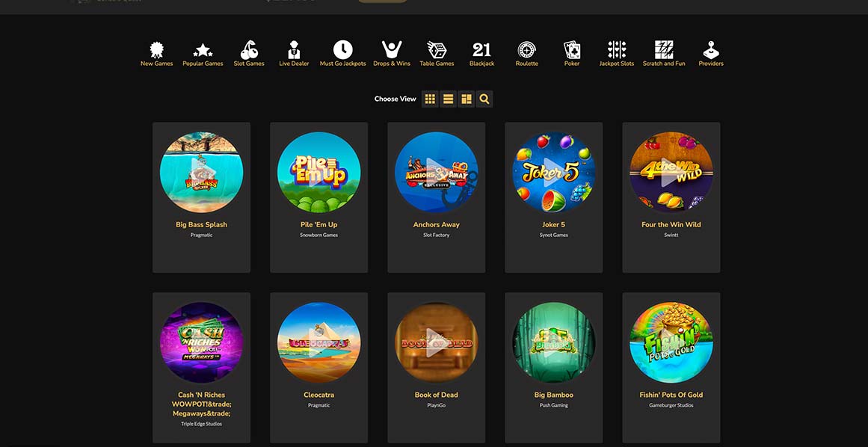
Task: Click the Swintt provider text
Action: point(671,235)
